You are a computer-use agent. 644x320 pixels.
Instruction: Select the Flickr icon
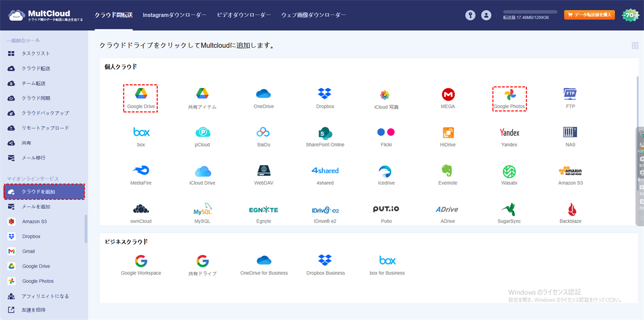[386, 137]
